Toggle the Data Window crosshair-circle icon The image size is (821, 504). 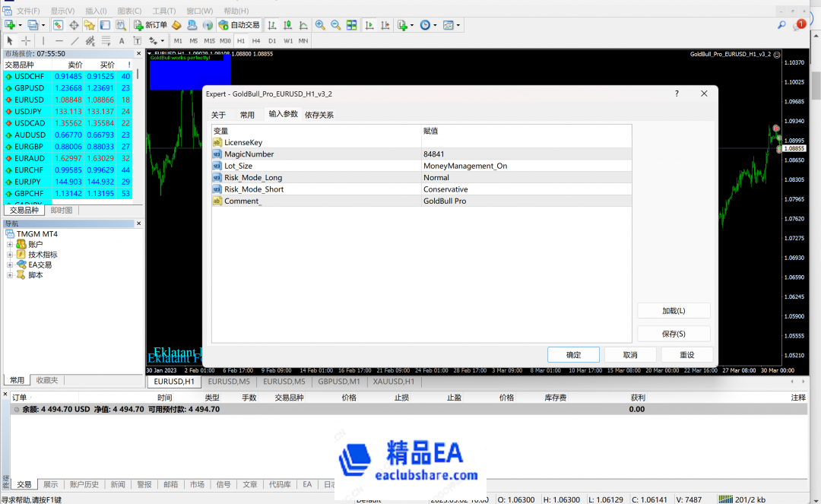tap(74, 24)
